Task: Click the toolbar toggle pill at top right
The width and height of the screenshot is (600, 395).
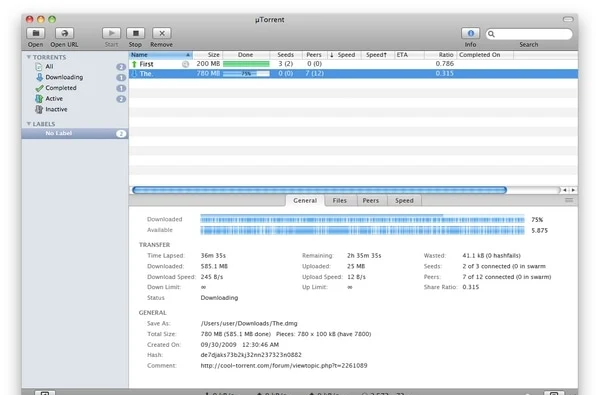Action: click(x=568, y=19)
